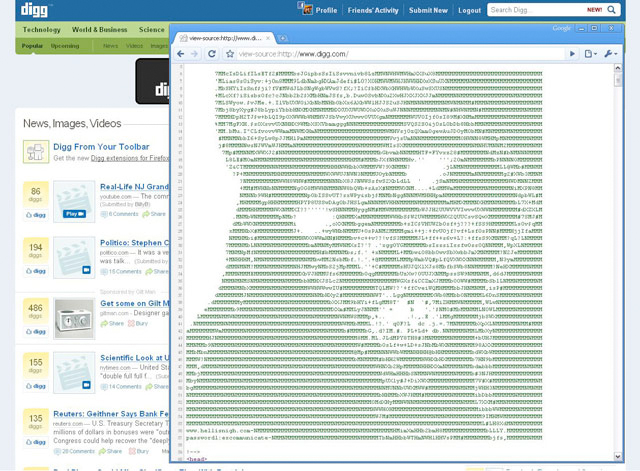Digg the story with 155 diggs
Image resolution: width=640 pixels, height=471 pixels.
point(36,386)
